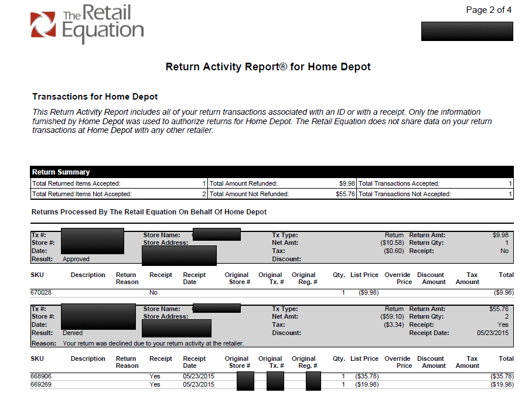The image size is (532, 420).
Task: Click the "Total Amount Not Refunded:" label
Action: coord(249,194)
